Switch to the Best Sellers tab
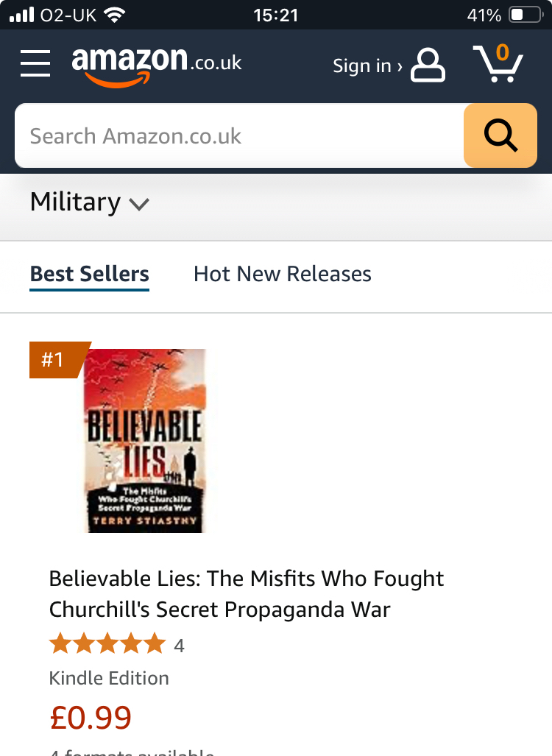552x756 pixels. [x=90, y=274]
